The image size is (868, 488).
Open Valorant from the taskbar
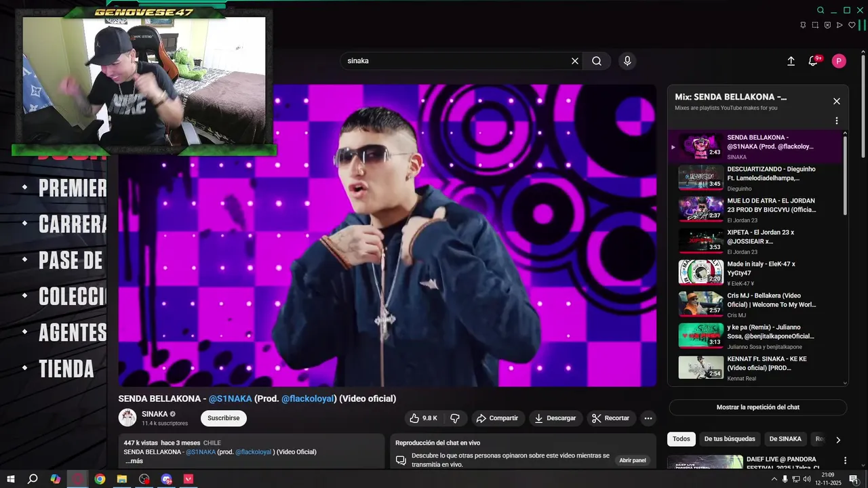(x=189, y=479)
